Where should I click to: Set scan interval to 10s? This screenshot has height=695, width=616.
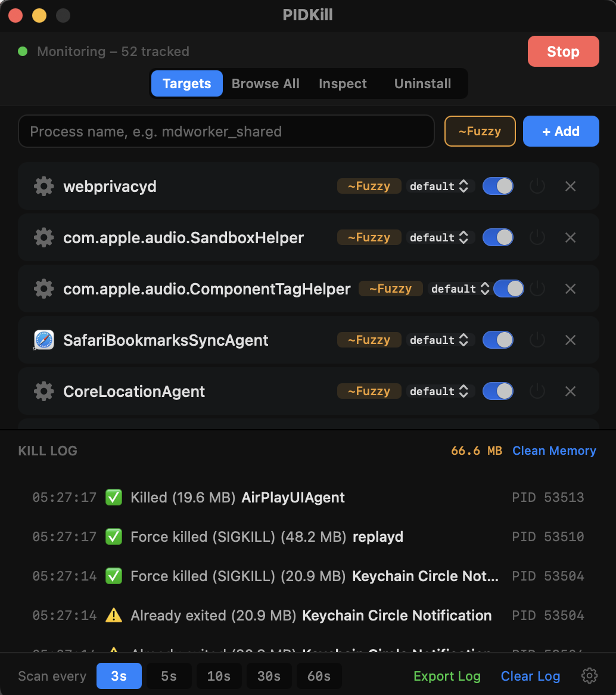point(219,676)
